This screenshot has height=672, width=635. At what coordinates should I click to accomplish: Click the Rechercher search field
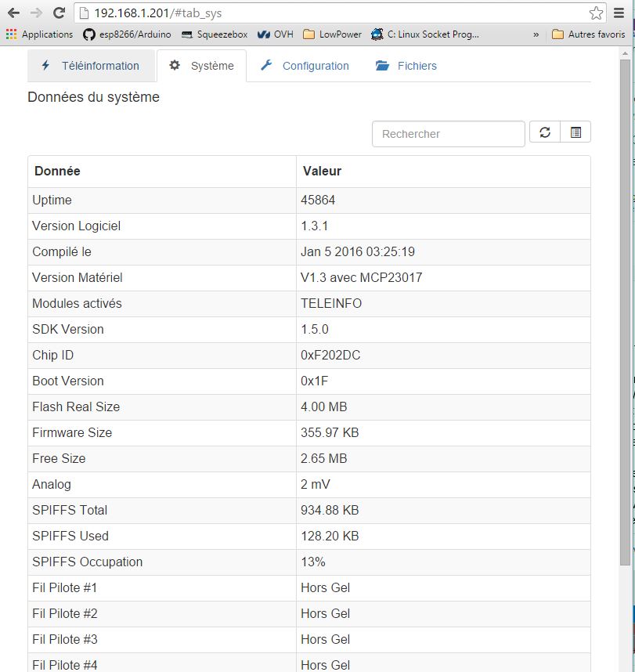click(x=448, y=134)
